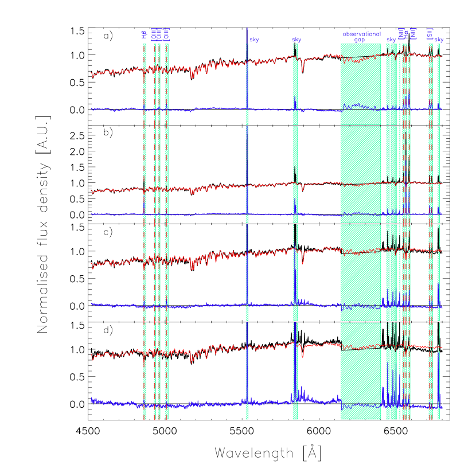Screen dimensions: 476x476
Task: Click the panel label "a)"
Action: (x=108, y=36)
